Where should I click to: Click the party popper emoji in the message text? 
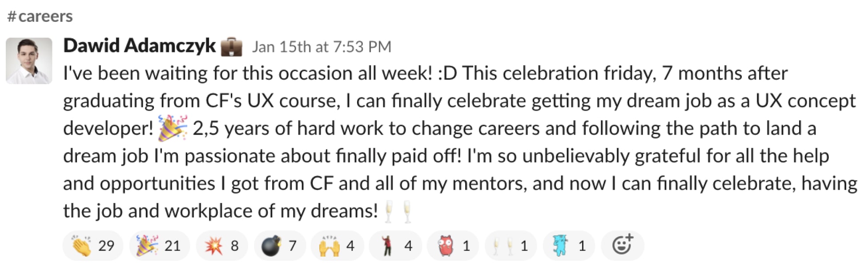pyautogui.click(x=173, y=128)
